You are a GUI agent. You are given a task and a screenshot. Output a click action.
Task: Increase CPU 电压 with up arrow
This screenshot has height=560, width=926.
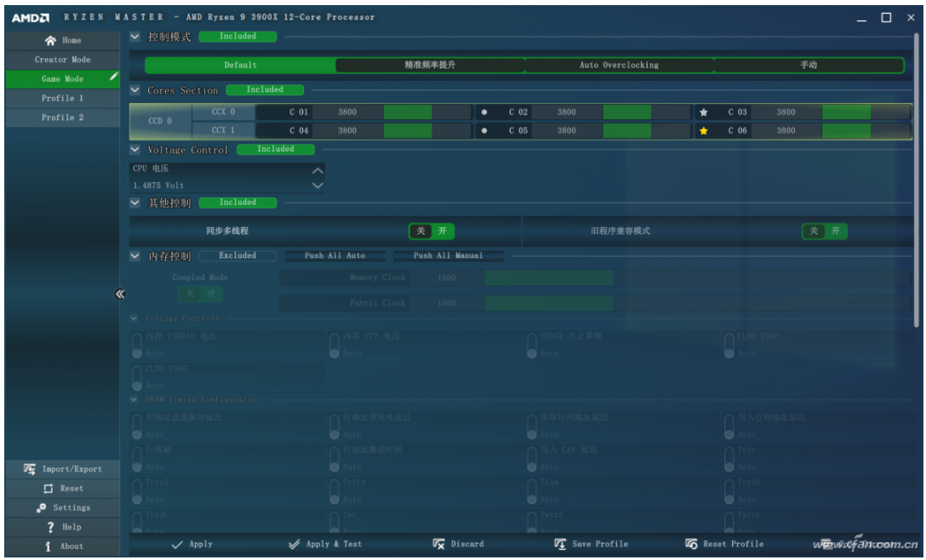click(317, 171)
